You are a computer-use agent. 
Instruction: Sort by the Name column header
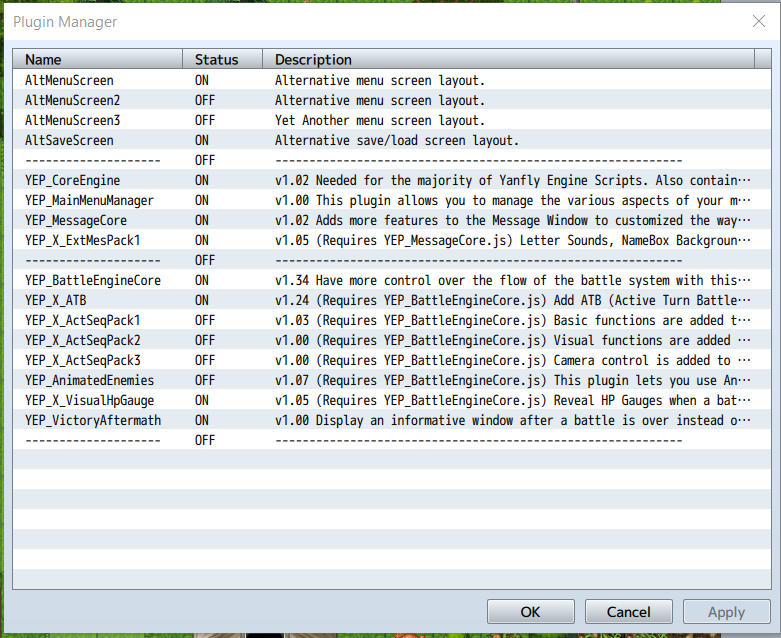(x=98, y=59)
